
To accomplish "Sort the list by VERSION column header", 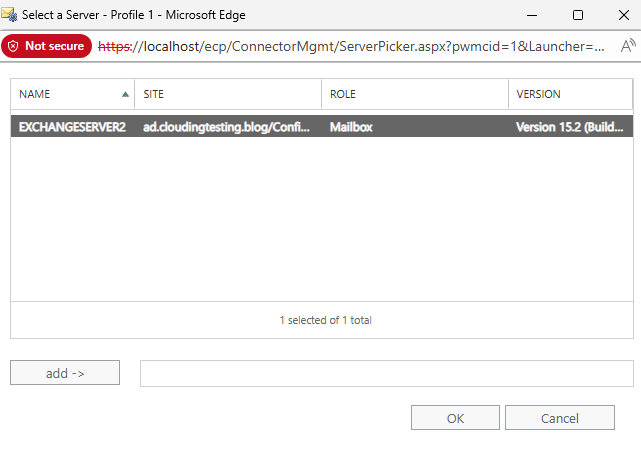I will (x=570, y=94).
